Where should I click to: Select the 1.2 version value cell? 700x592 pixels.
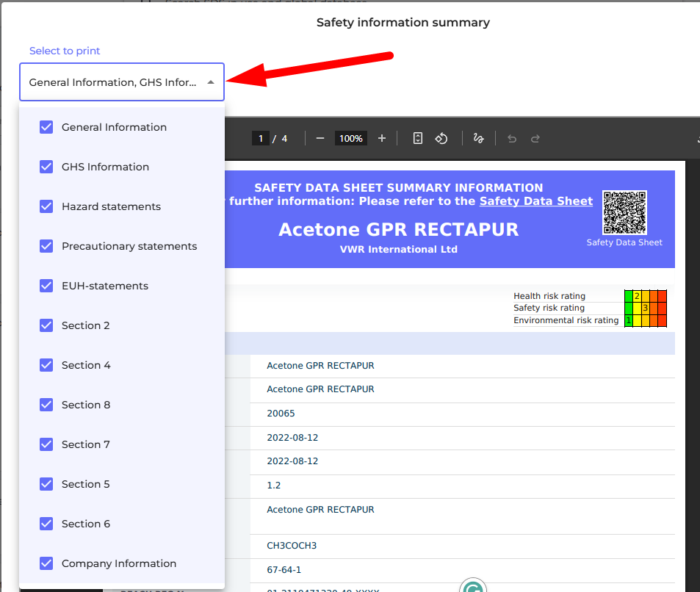[274, 485]
